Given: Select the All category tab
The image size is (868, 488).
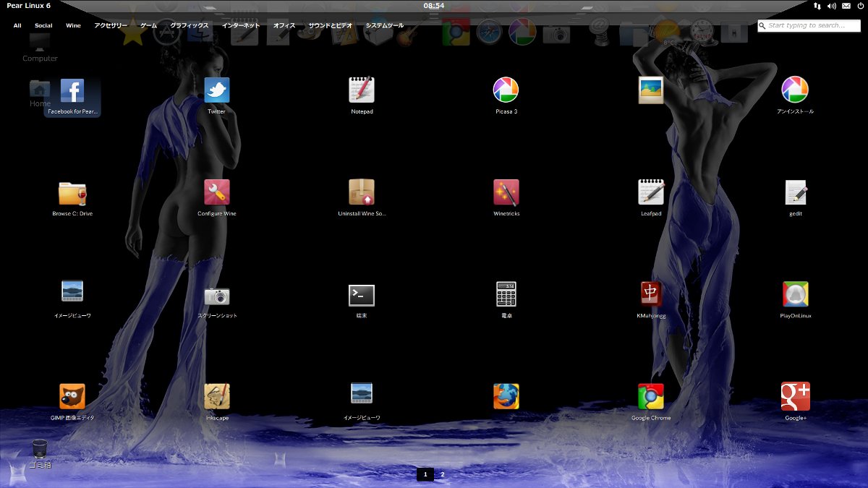Looking at the screenshot, I should [17, 25].
